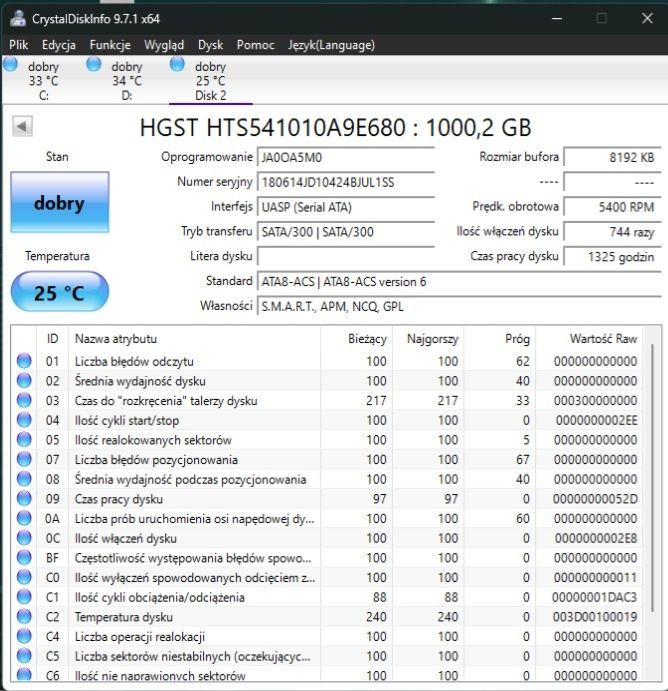Click status orb of attribute 0C row
The width and height of the screenshot is (668, 691).
tap(24, 538)
